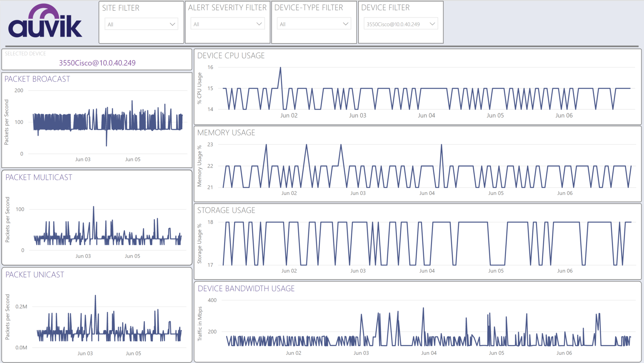Image resolution: width=644 pixels, height=363 pixels.
Task: Click the DEVICE FILTER heading
Action: 385,8
